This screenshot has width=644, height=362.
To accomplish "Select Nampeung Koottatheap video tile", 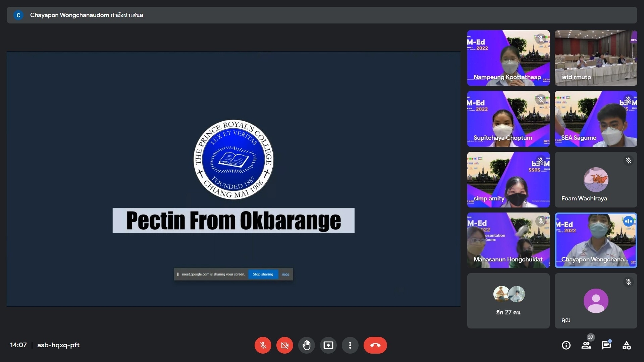I will click(x=508, y=58).
